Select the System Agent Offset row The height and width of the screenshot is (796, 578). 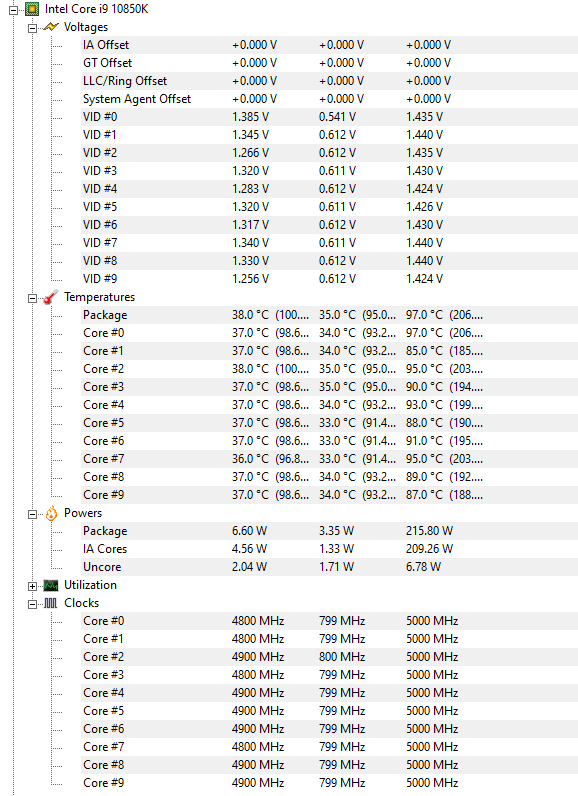(329, 99)
